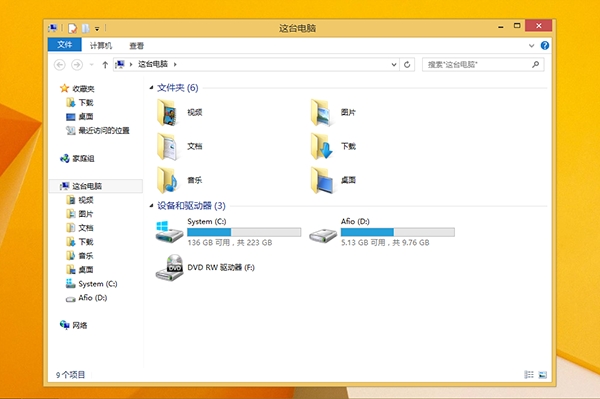Select the 桌面 folder icon in main pane
Image resolution: width=600 pixels, height=399 pixels.
click(321, 180)
